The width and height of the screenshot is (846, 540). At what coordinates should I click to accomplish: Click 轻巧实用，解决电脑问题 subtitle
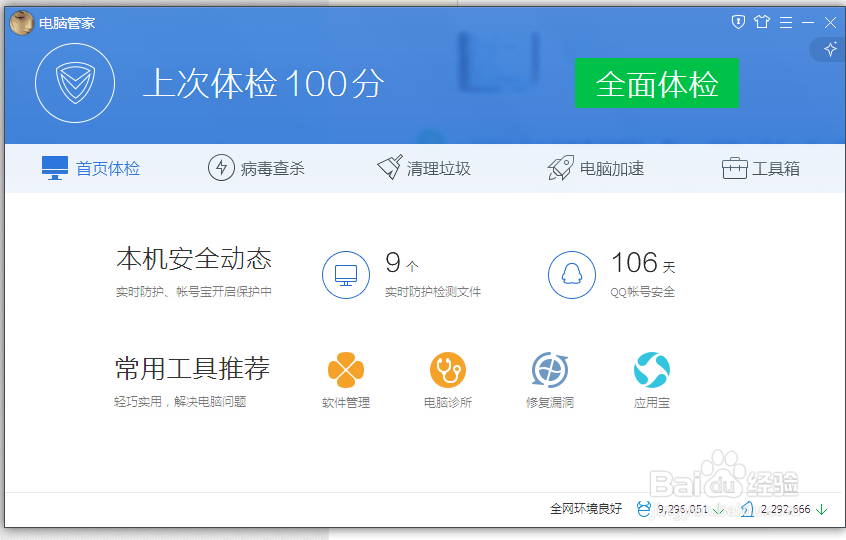180,401
